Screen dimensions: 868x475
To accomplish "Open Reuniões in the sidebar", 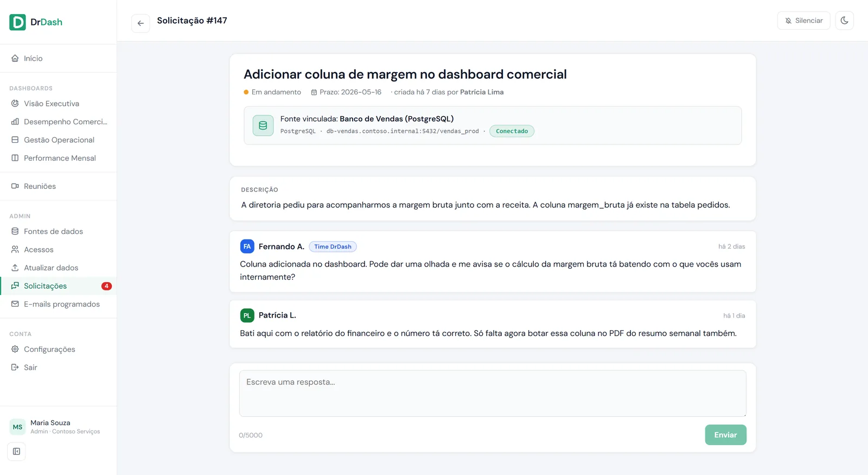I will (x=58, y=186).
